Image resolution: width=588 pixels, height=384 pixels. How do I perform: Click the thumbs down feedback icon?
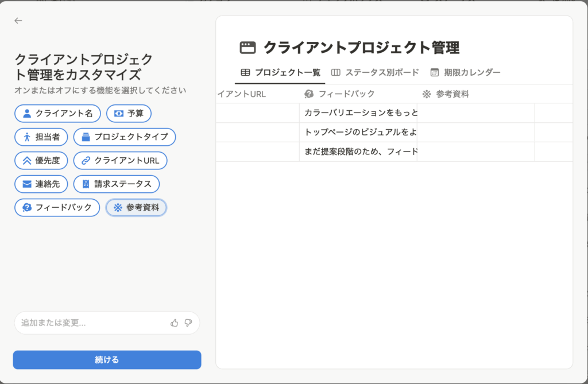(x=188, y=323)
